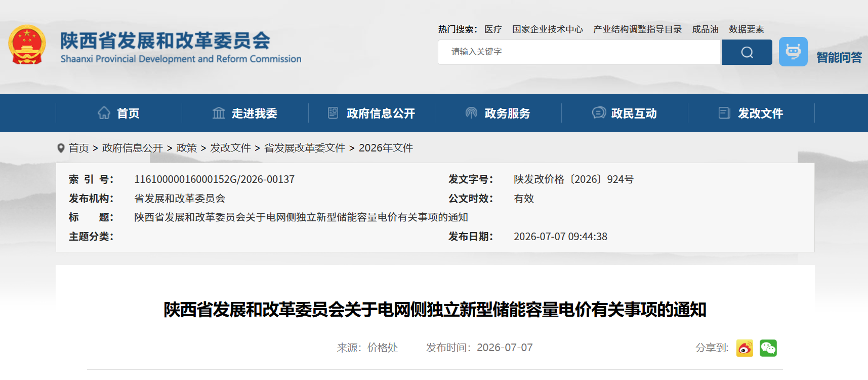Viewport: 868px width, 380px height.
Task: Go to 政府信息公开 in breadcrumb
Action: click(x=133, y=148)
